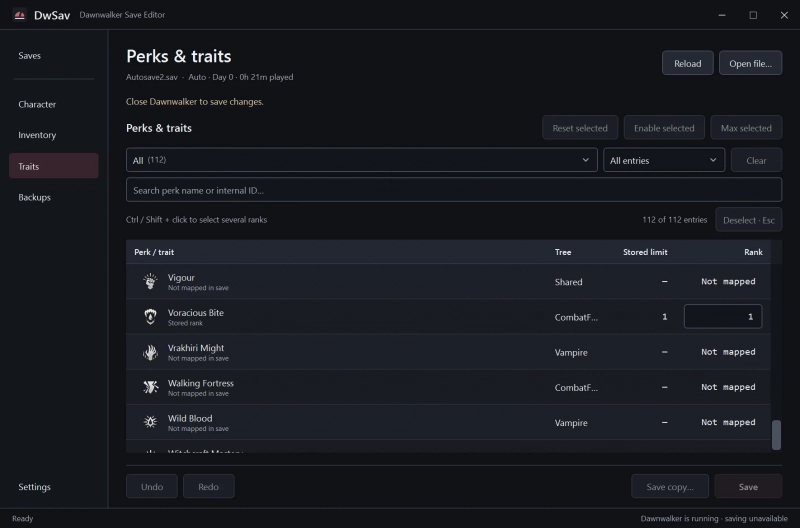
Task: Click the perk list scrollbar thumb
Action: [x=776, y=435]
